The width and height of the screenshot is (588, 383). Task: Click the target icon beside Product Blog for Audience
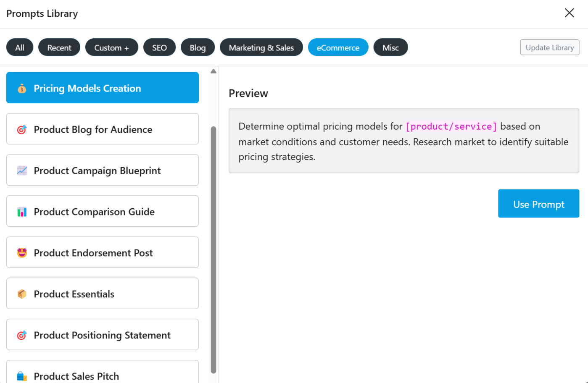click(22, 129)
